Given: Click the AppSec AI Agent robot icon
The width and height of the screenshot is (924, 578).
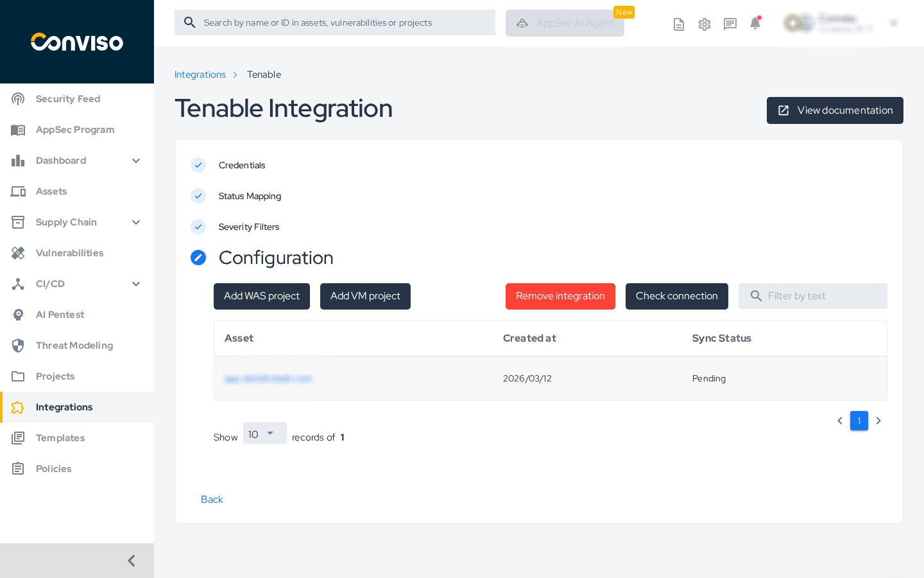Looking at the screenshot, I should pyautogui.click(x=522, y=23).
